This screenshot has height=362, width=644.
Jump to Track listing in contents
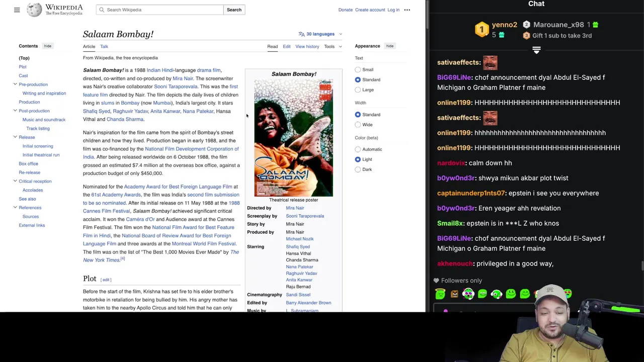(38, 129)
